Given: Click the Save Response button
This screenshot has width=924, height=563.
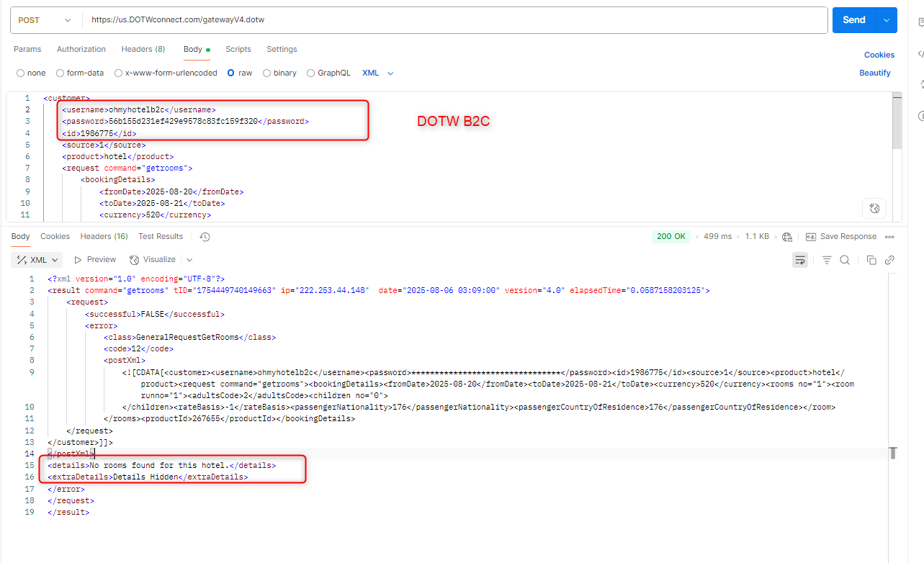Looking at the screenshot, I should 840,237.
